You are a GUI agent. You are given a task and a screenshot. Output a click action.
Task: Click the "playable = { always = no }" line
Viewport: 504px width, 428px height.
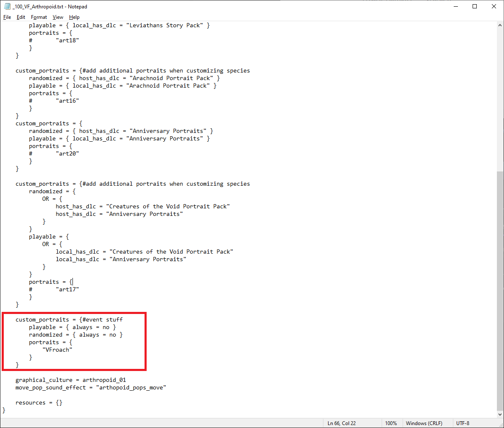coord(72,327)
